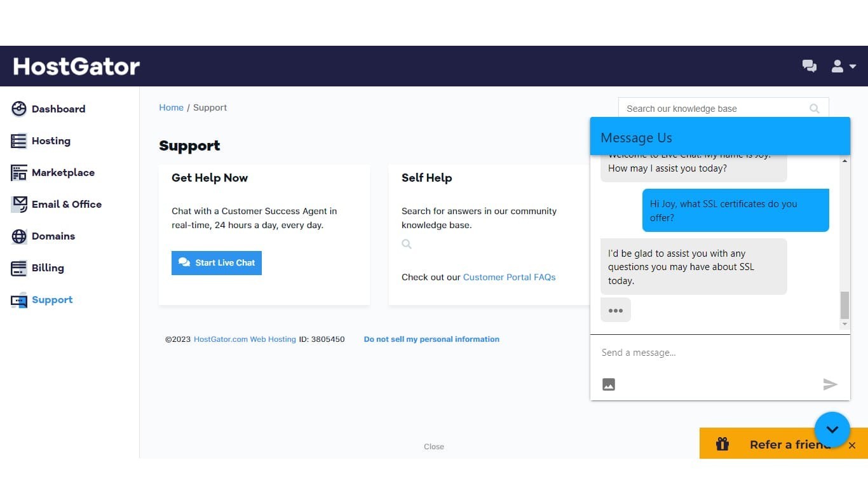The height and width of the screenshot is (488, 868).
Task: Open the chat bubbles icon in header
Action: point(810,66)
